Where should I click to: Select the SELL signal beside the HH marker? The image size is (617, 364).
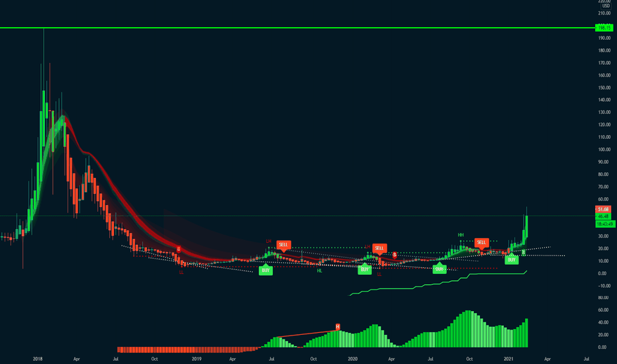pos(481,243)
